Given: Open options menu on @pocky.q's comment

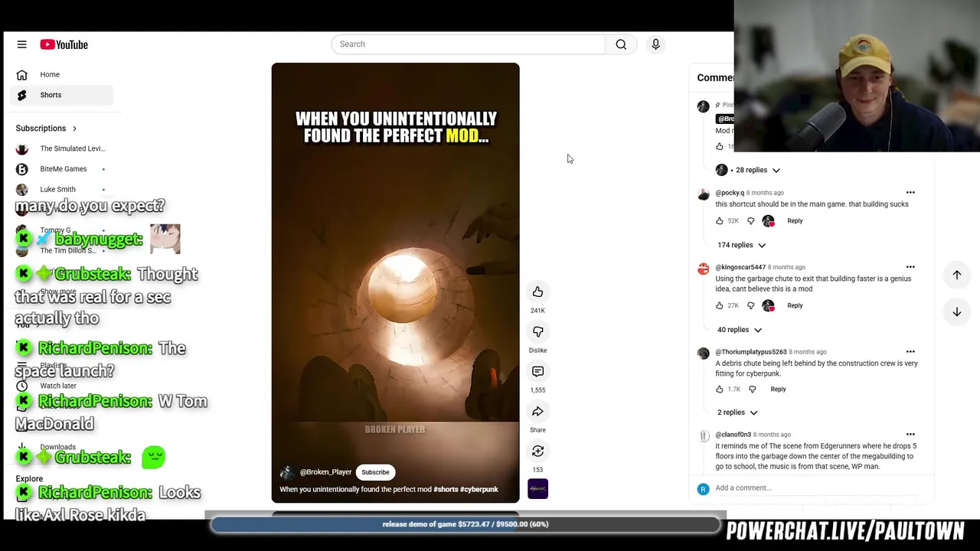Looking at the screenshot, I should point(910,192).
